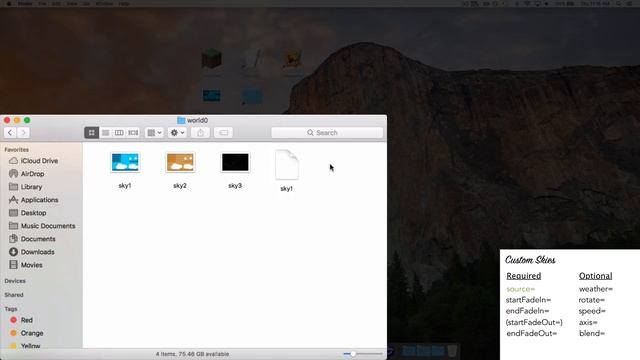Click the "endFadeOut=" text

click(x=532, y=333)
